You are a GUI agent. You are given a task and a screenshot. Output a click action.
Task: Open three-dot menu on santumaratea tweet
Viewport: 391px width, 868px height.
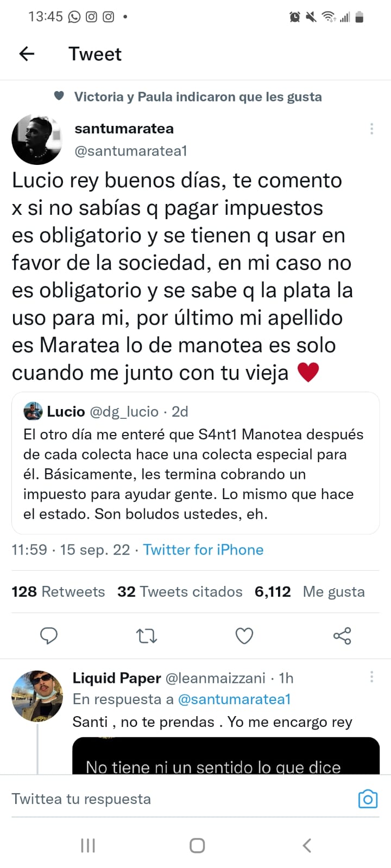tap(371, 129)
